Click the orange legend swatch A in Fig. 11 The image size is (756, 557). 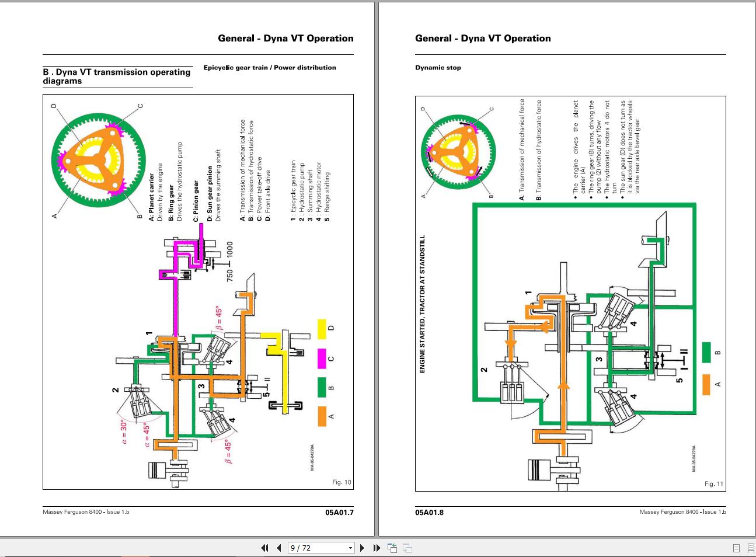pyautogui.click(x=706, y=385)
